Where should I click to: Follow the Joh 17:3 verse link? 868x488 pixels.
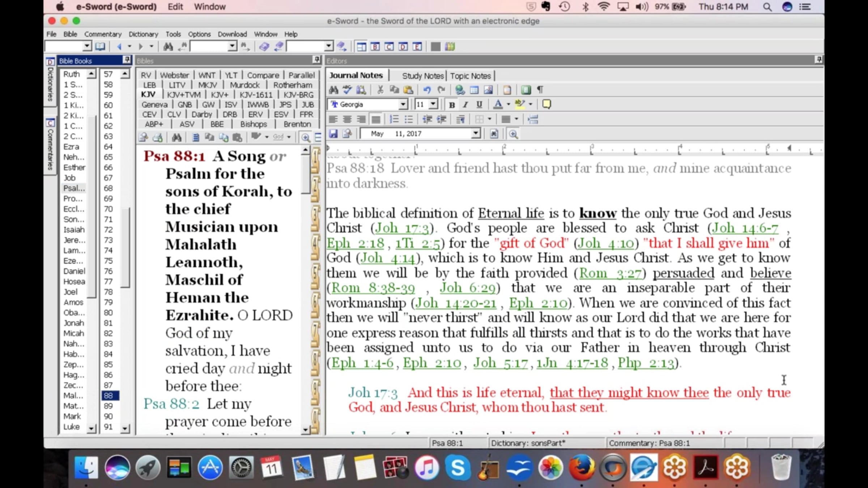pyautogui.click(x=401, y=228)
